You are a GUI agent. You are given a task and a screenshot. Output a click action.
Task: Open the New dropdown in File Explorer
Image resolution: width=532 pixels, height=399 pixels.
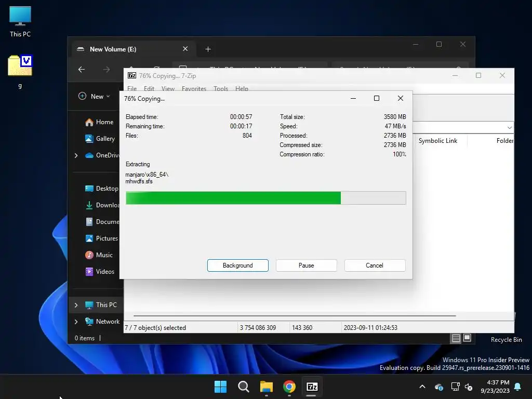[x=95, y=96]
